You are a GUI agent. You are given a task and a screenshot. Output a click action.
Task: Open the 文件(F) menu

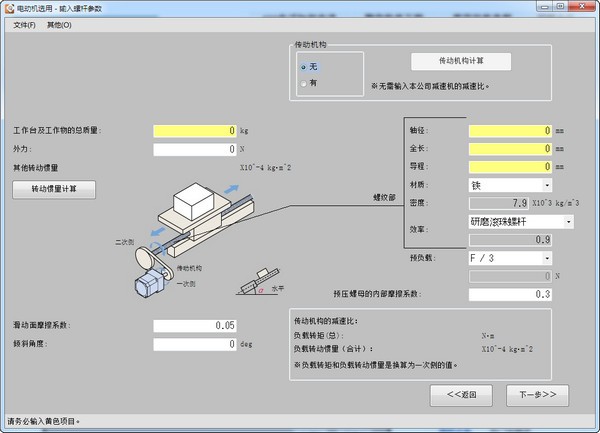tap(24, 25)
